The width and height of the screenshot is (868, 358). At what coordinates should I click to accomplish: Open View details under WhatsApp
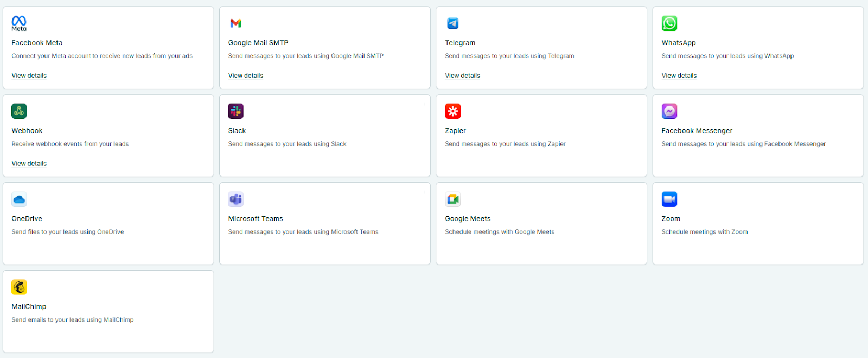pyautogui.click(x=679, y=76)
